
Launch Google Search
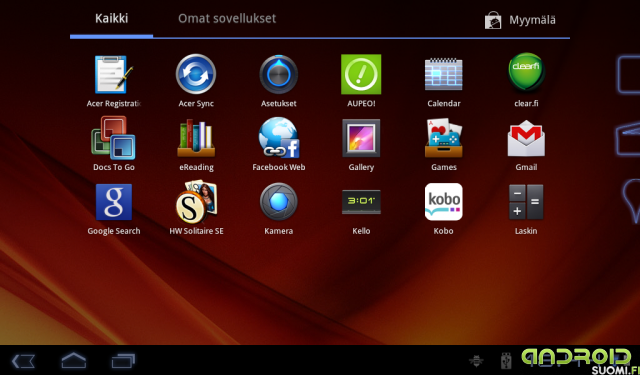[114, 202]
